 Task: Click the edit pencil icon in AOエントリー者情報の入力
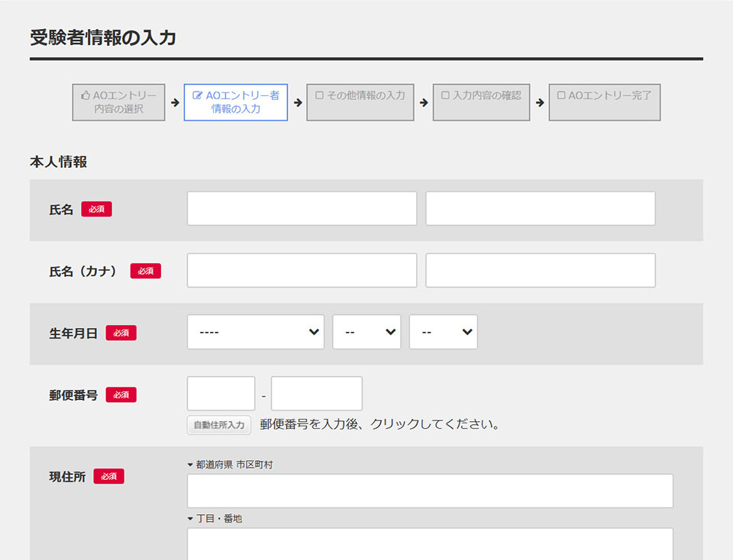coord(198,96)
